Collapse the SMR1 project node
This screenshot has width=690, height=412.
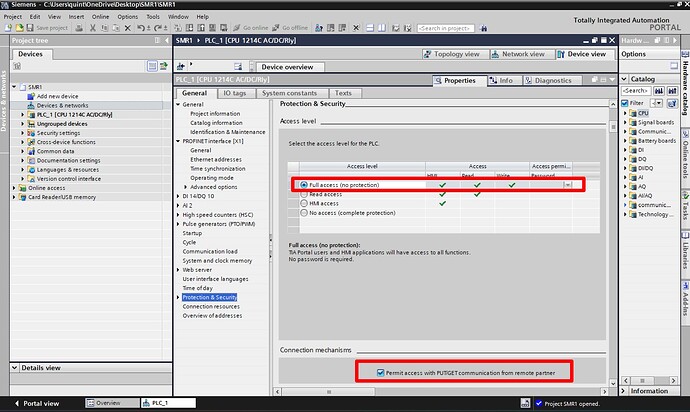pos(14,87)
